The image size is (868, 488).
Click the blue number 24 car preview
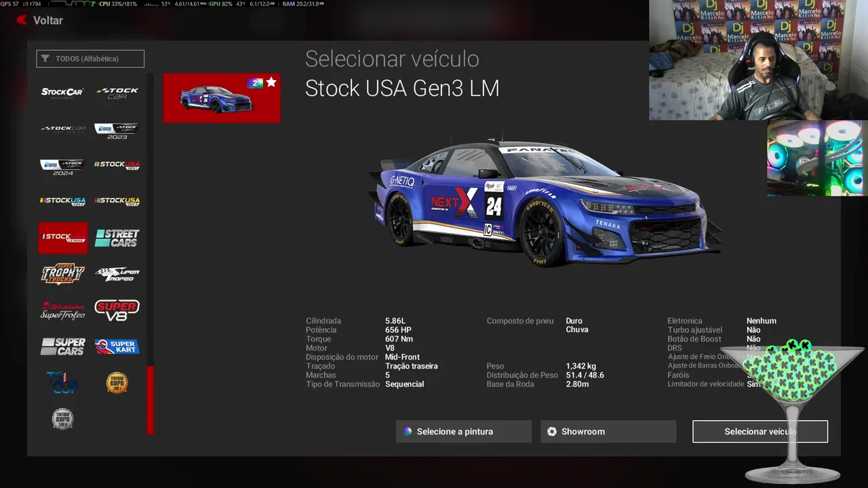[x=546, y=201]
